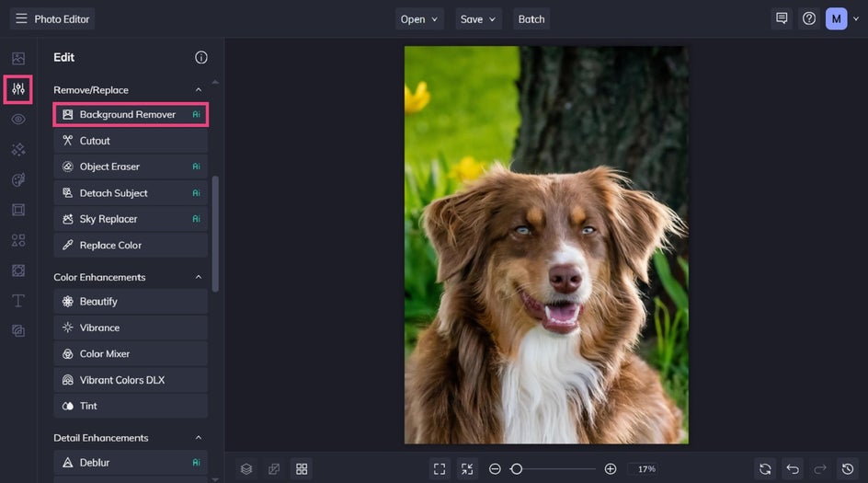Viewport: 868px width, 483px height.
Task: Collapse the Remove/Replace section
Action: (x=199, y=90)
